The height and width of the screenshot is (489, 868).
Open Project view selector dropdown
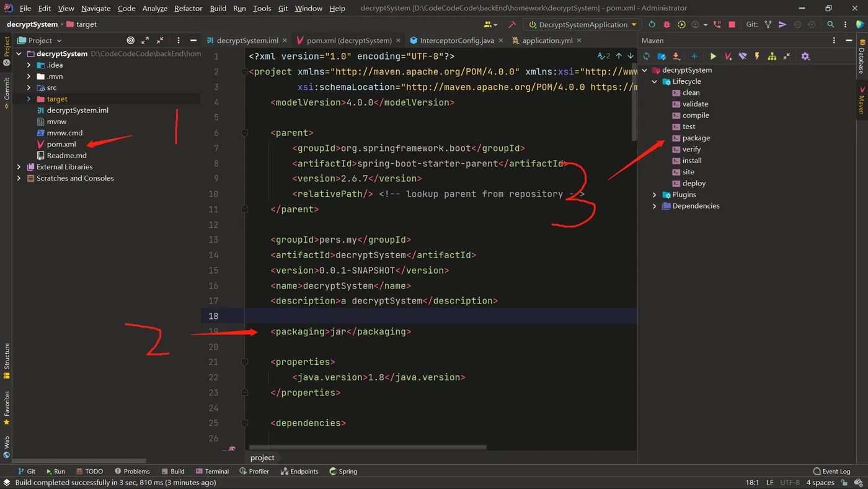tap(41, 40)
